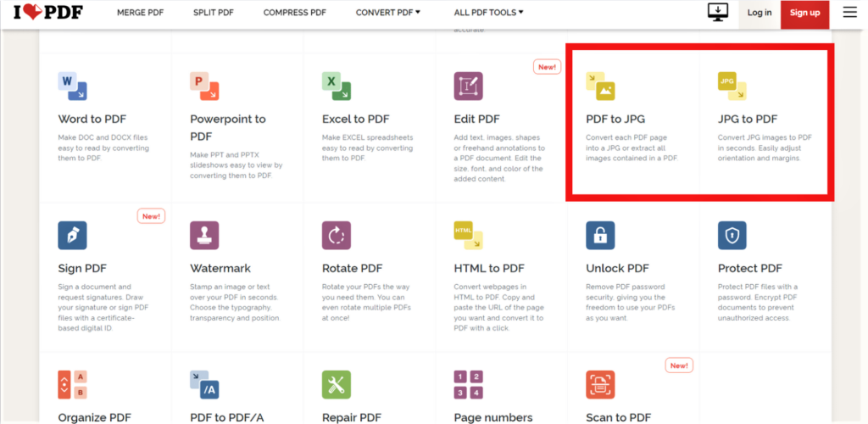Open the hamburger menu

849,12
